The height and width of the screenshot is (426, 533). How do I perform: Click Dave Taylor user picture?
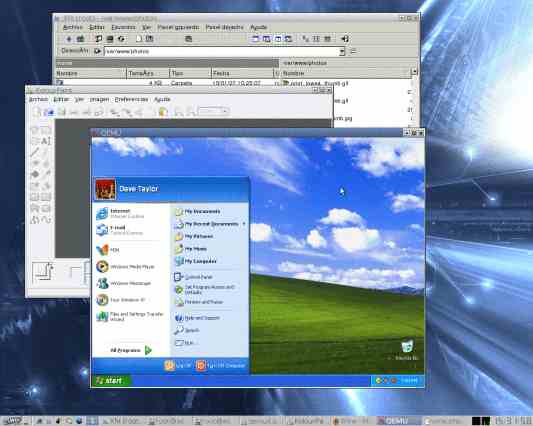[x=105, y=189]
